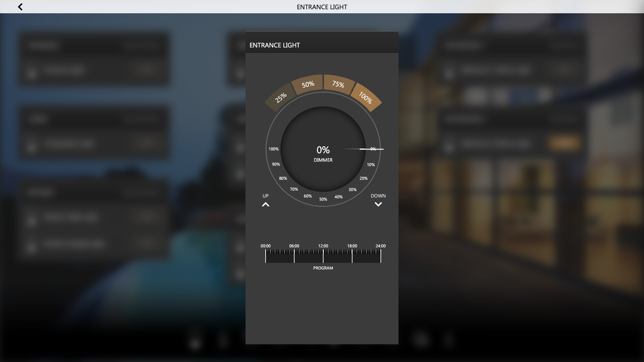Set dimmer preset to 75%

point(339,84)
